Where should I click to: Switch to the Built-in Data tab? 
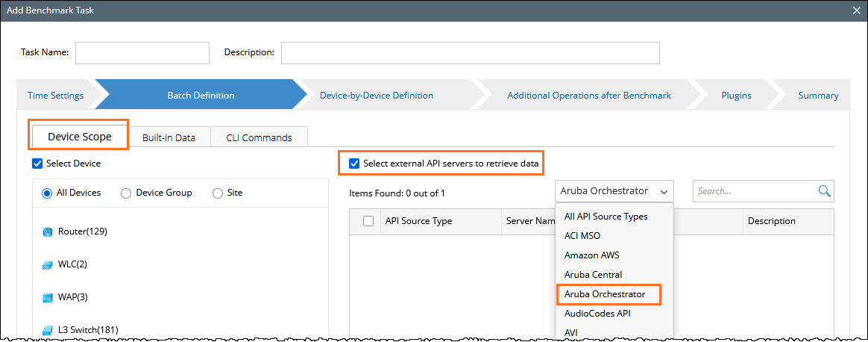click(169, 137)
